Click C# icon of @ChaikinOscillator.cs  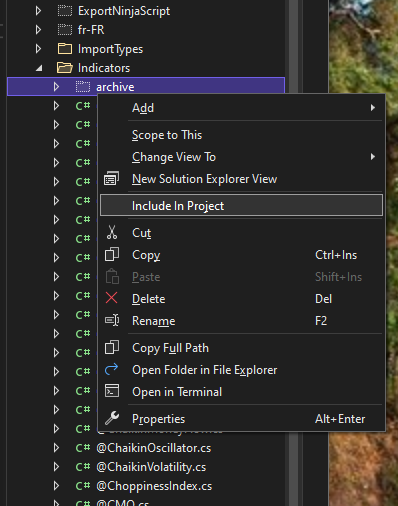83,448
